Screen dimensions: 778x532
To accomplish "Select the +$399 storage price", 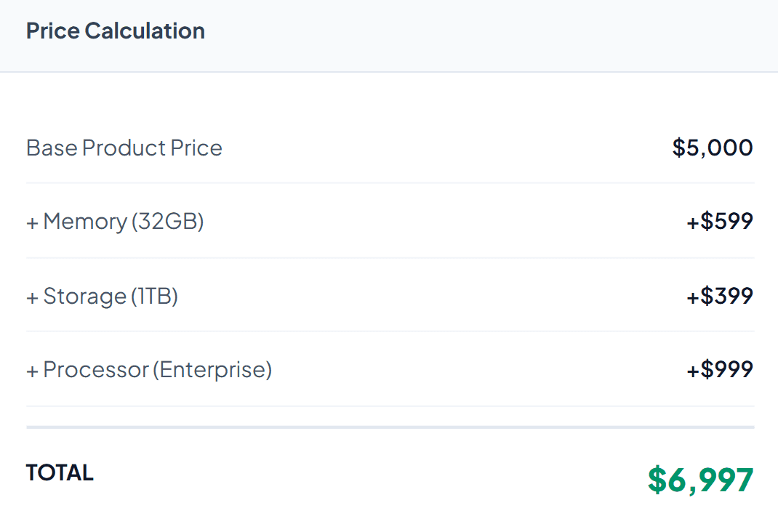I will 719,297.
